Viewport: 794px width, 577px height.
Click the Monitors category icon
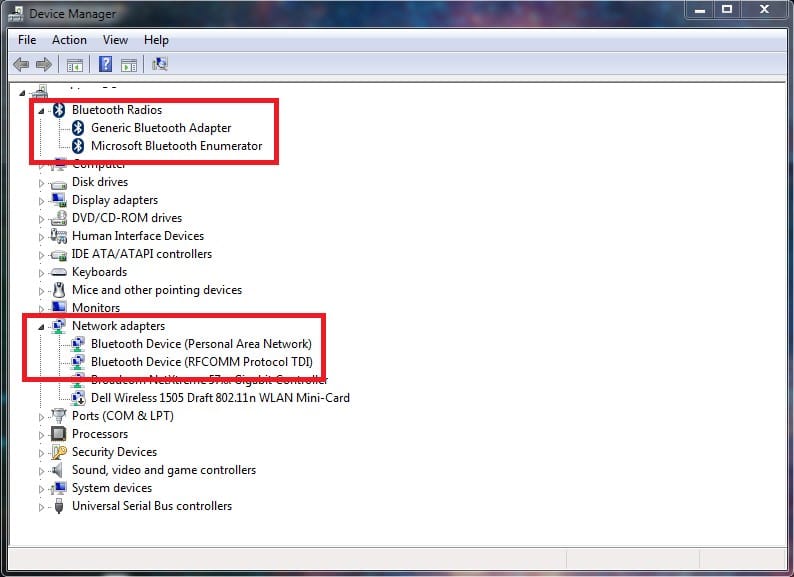click(x=59, y=307)
